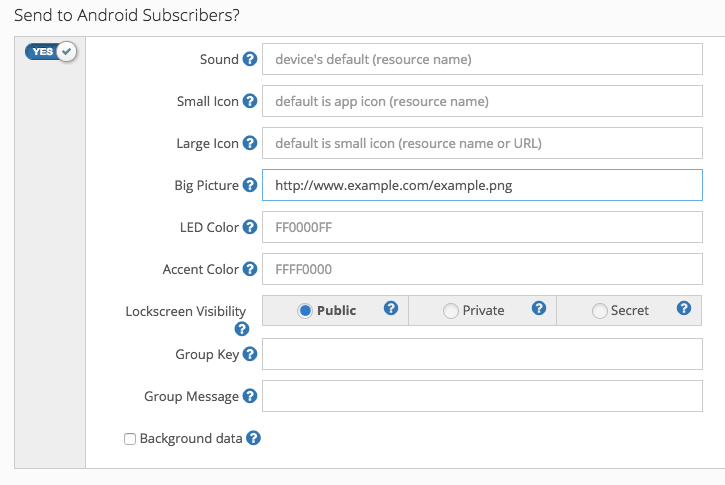This screenshot has width=725, height=485.
Task: Click the Background data help icon
Action: tap(254, 438)
